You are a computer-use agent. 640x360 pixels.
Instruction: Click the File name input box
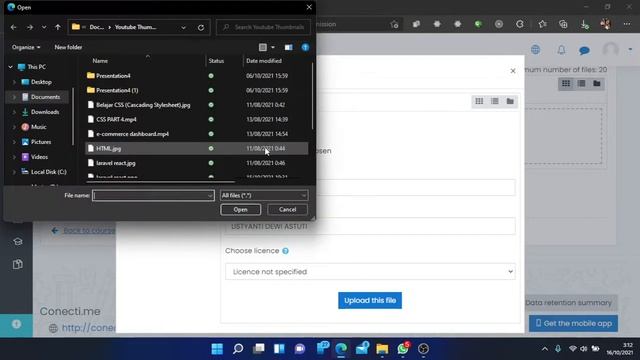pos(153,196)
